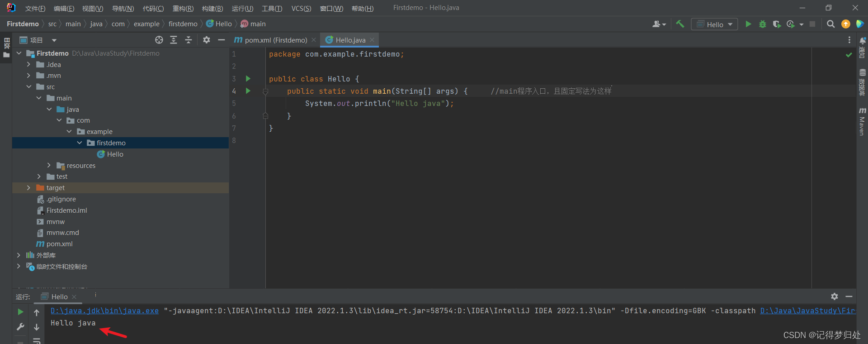Click the run gutter arrow beside class Hello
Viewport: 868px width, 344px height.
click(248, 78)
